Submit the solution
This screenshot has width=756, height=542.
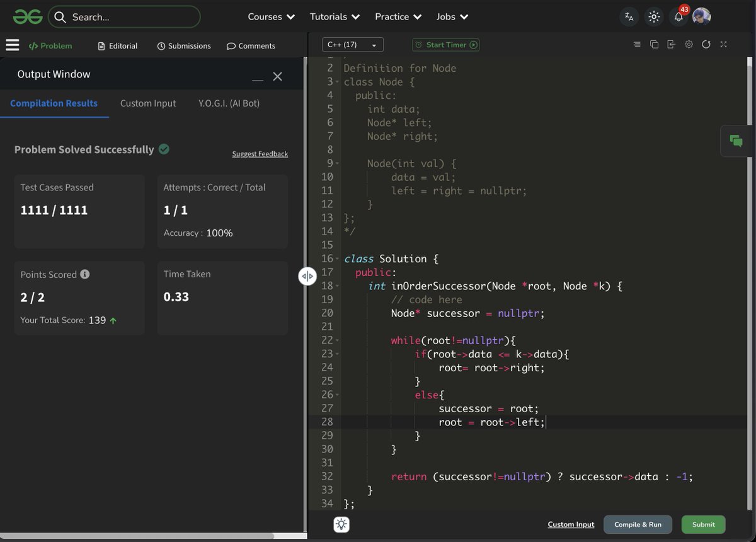point(703,524)
